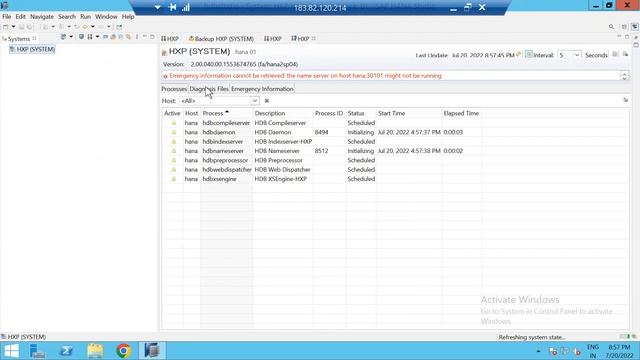
Task: Show hidden tray icons arrow
Action: pos(538,351)
